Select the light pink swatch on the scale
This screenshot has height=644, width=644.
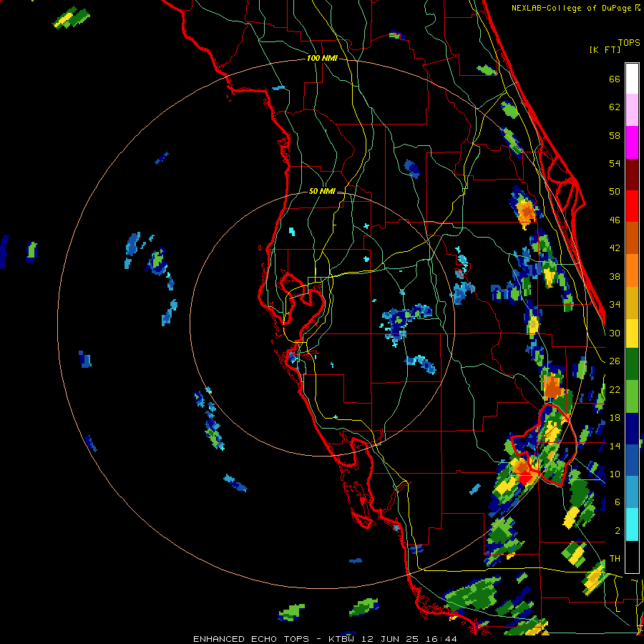pos(632,109)
